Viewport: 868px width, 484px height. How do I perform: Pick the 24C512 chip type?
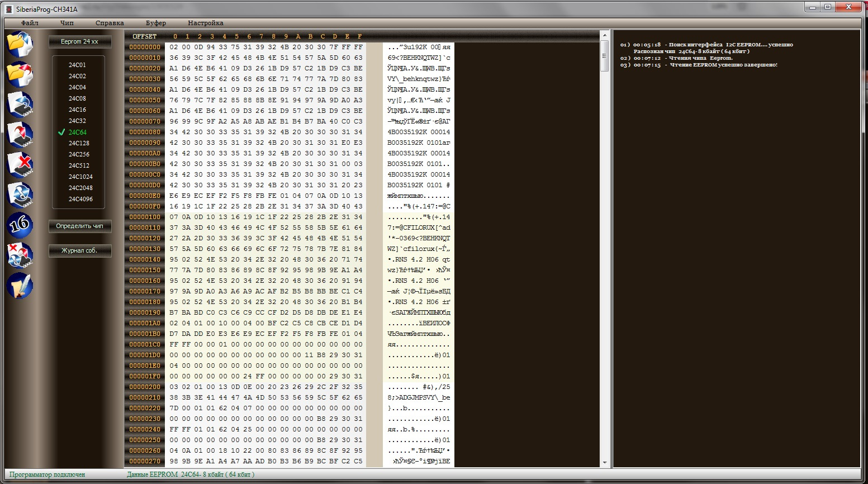coord(79,165)
